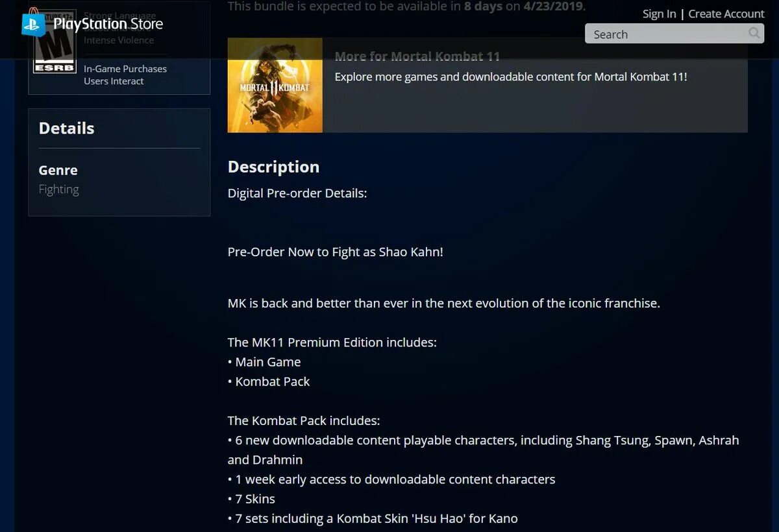Viewport: 779px width, 532px height.
Task: Click the Explore more games banner text
Action: pyautogui.click(x=511, y=77)
